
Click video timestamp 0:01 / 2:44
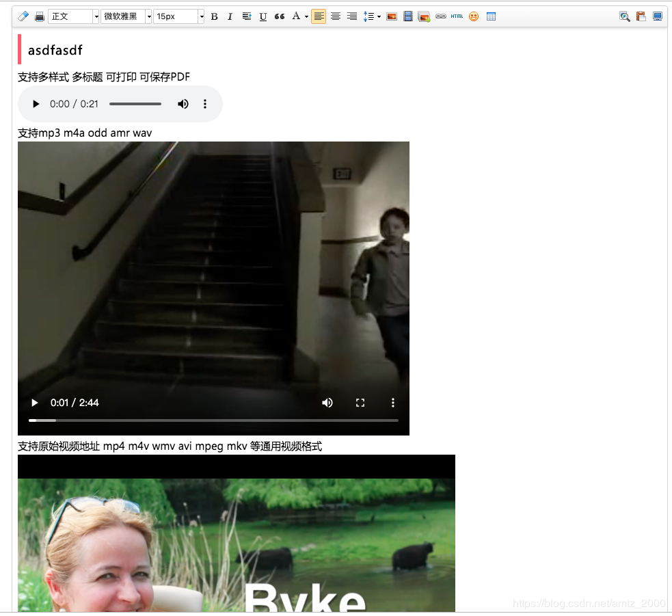tap(75, 403)
